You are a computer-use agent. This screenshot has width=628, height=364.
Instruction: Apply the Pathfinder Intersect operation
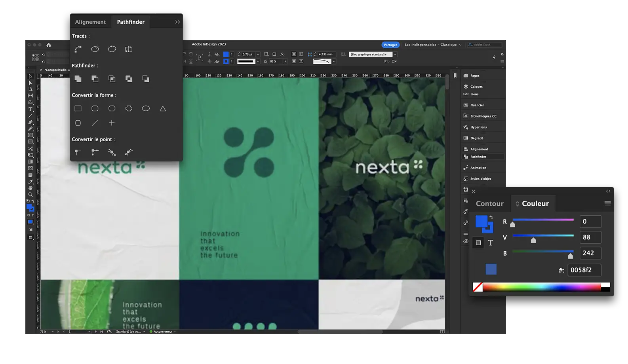pos(112,79)
